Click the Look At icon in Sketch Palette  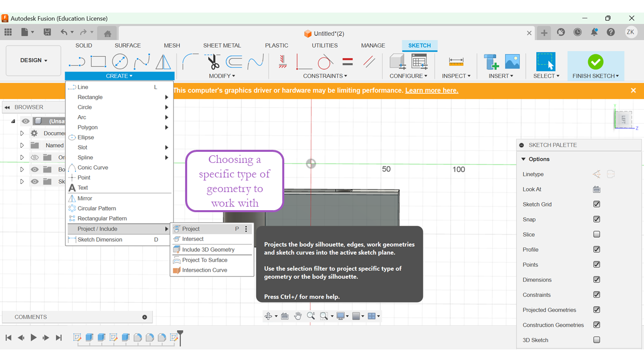[597, 190]
